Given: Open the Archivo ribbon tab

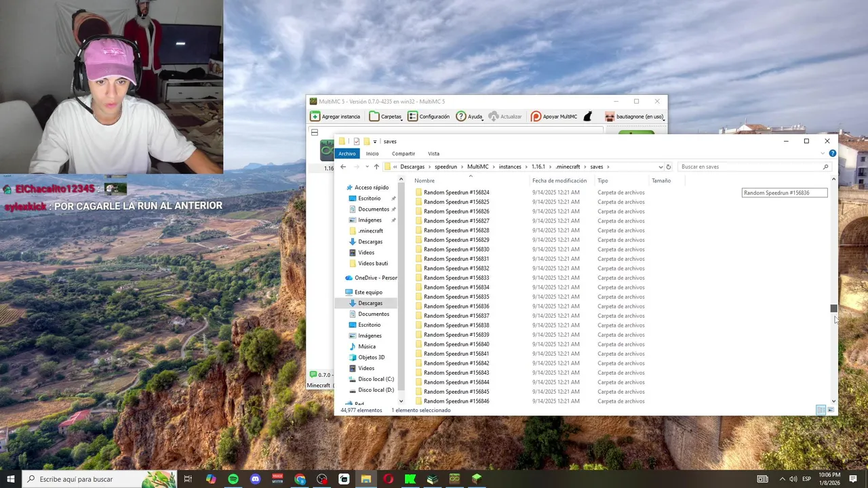Looking at the screenshot, I should pos(347,154).
